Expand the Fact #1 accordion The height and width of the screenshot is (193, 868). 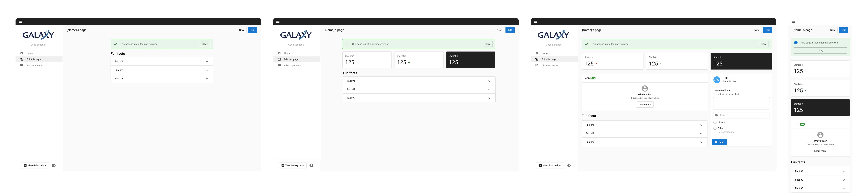644,125
